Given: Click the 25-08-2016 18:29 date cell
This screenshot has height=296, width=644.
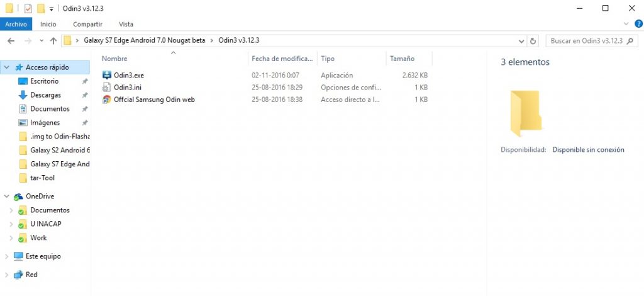Looking at the screenshot, I should [x=277, y=87].
